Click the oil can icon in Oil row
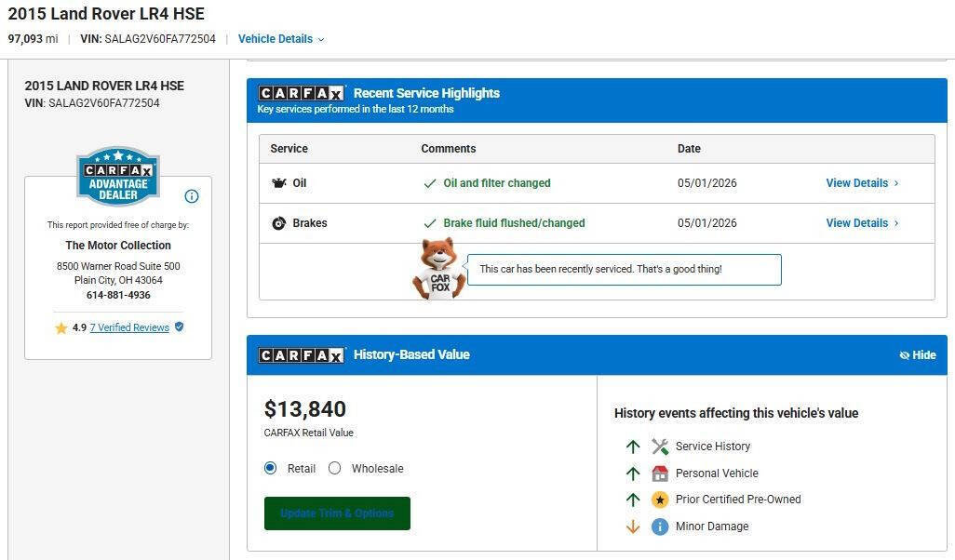The width and height of the screenshot is (955, 560). (279, 183)
